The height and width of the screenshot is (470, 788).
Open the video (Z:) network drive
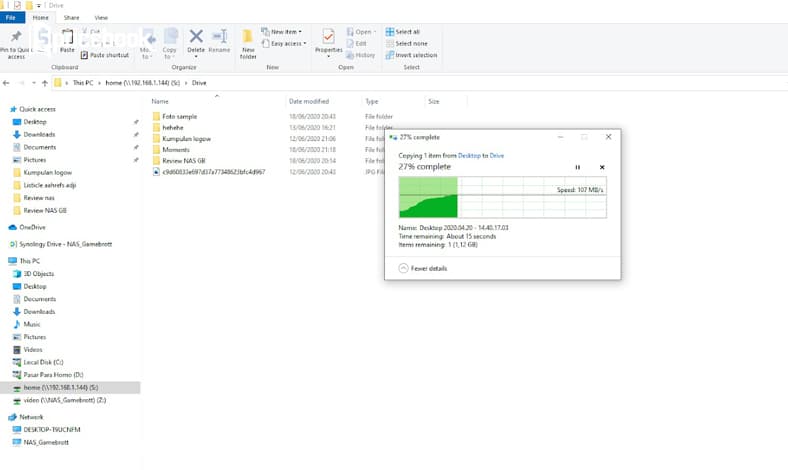(x=65, y=400)
